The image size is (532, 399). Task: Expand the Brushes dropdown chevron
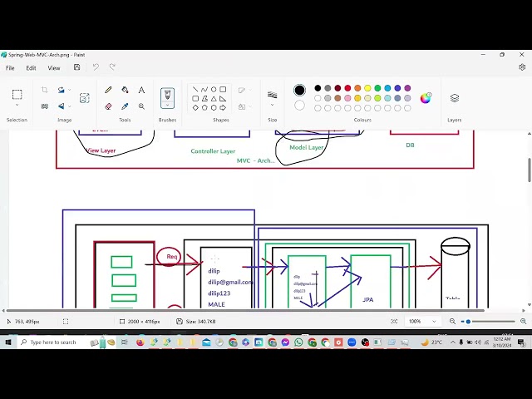tap(167, 106)
